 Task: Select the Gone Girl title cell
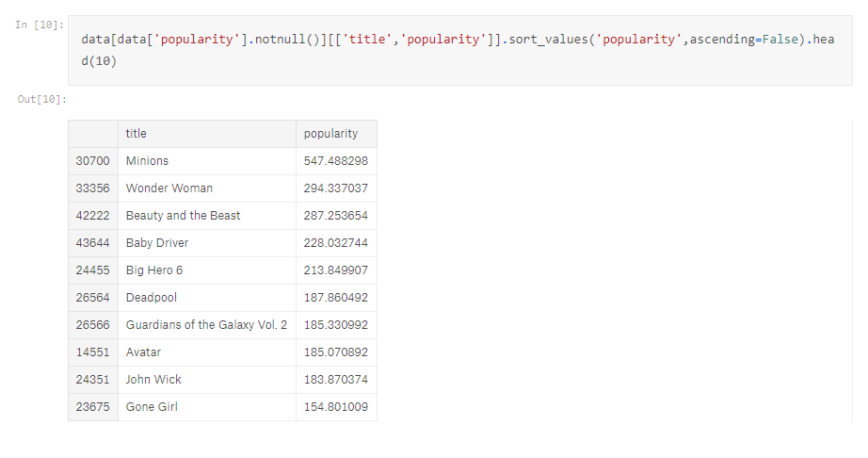(x=207, y=407)
